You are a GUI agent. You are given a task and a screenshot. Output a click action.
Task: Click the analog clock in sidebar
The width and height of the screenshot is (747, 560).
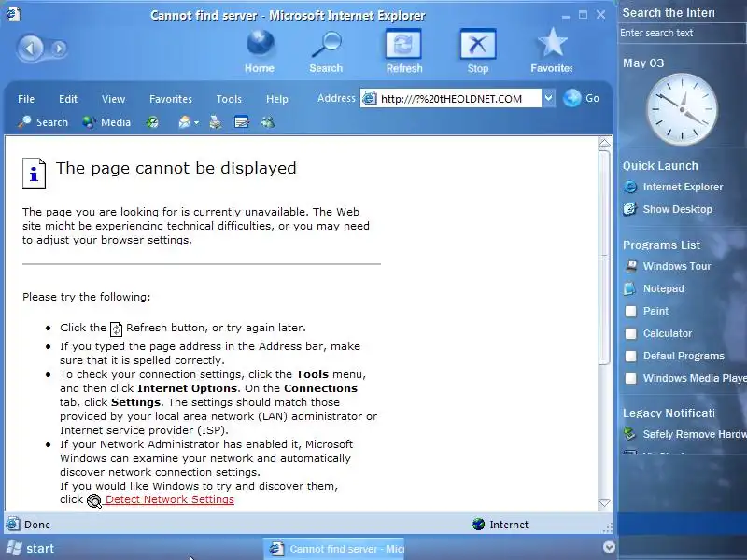click(x=682, y=109)
